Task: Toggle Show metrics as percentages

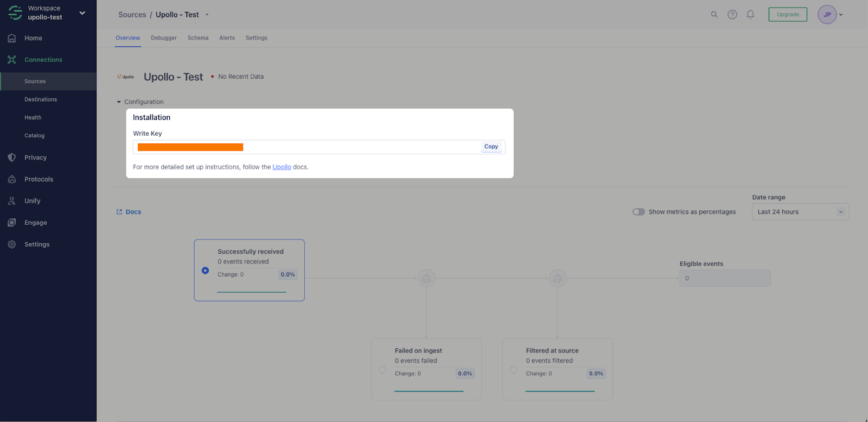Action: 639,212
